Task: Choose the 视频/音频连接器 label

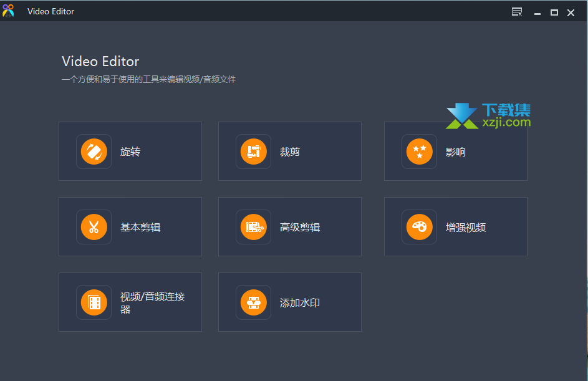Action: [153, 302]
